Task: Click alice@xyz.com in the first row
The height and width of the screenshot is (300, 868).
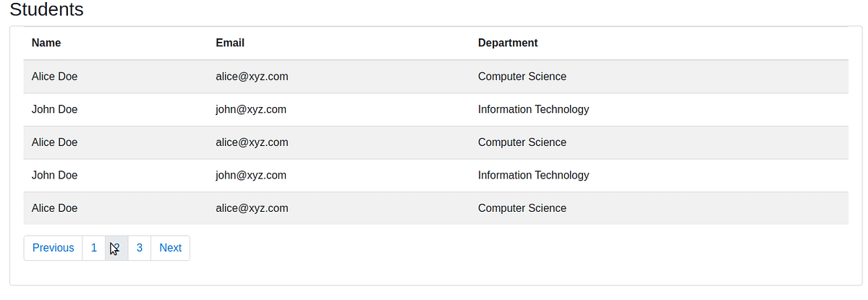Action: (252, 77)
